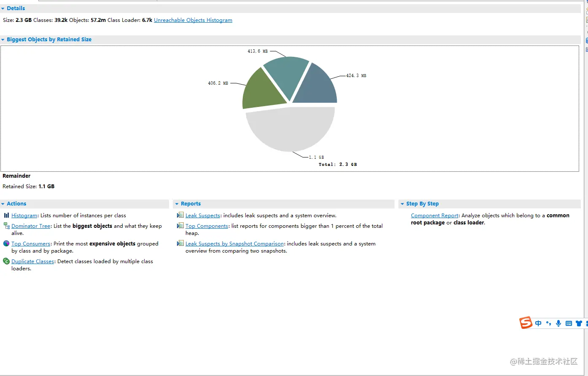Click the microphone voice input icon
This screenshot has width=588, height=376.
(x=558, y=323)
